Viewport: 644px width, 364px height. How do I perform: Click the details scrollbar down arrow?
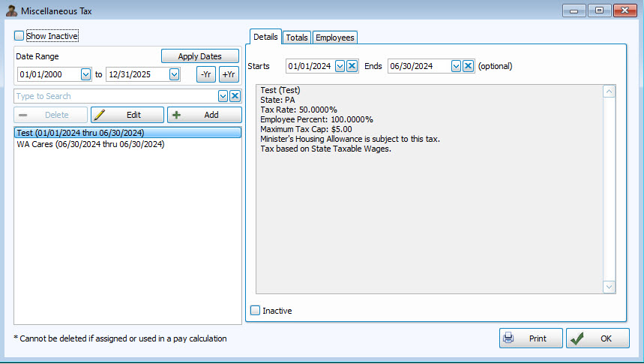tap(609, 287)
